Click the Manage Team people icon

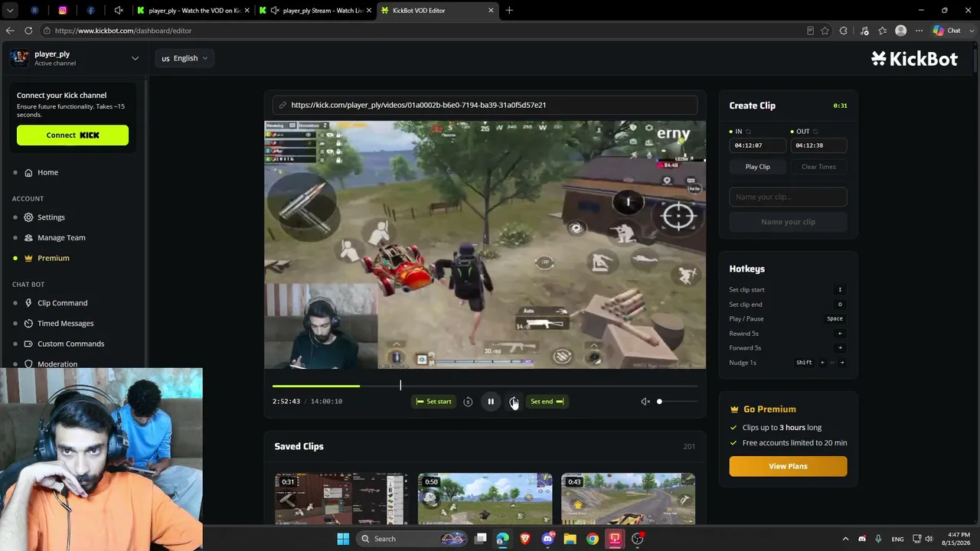click(28, 237)
